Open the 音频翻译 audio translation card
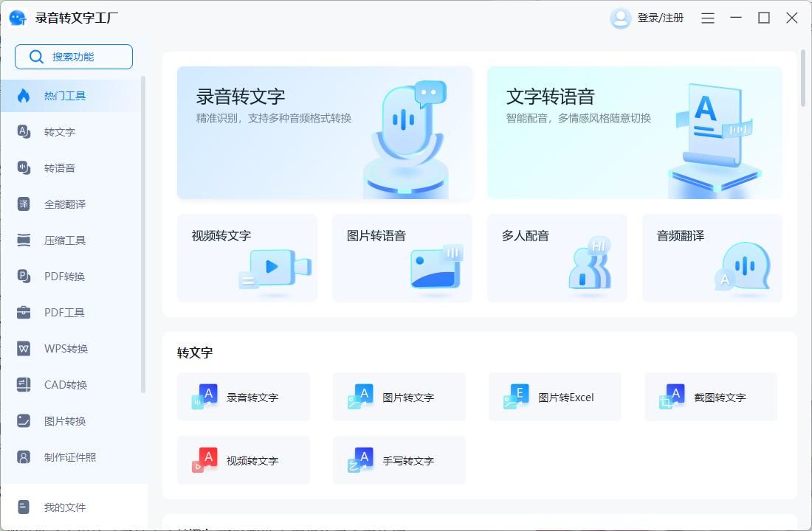 (x=712, y=257)
